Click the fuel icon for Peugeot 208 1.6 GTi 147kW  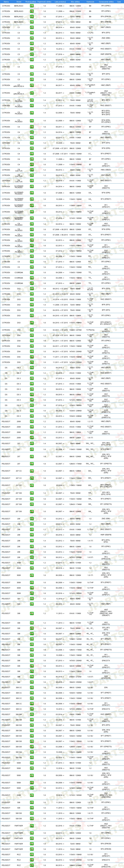coord(32,557)
